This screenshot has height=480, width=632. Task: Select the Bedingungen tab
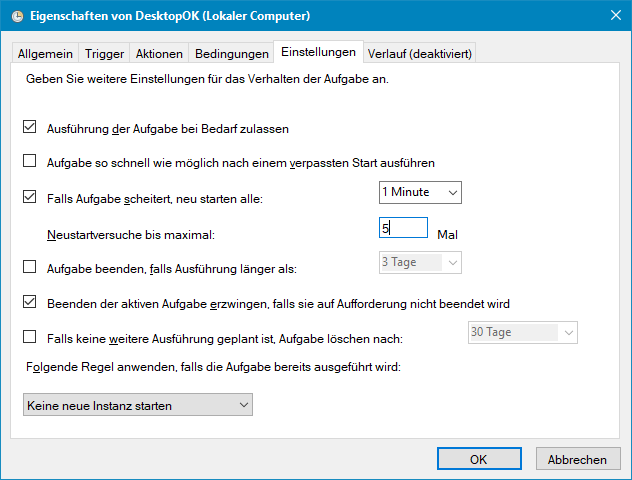pos(231,54)
